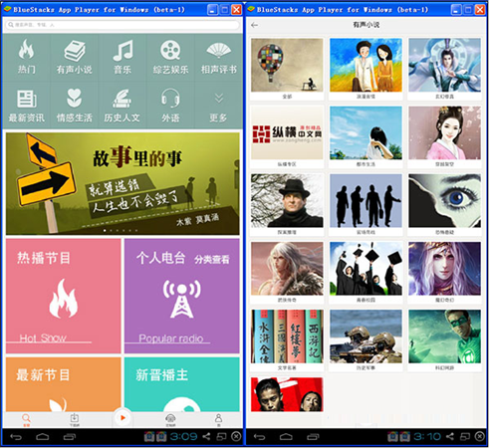Select the second banner carousel dot

tap(112, 230)
